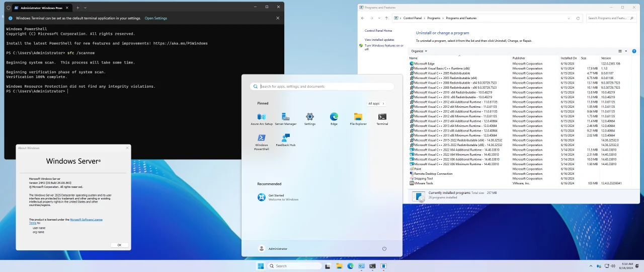The image size is (644, 272).
Task: Refresh the Programs and Features address bar
Action: coord(578,18)
